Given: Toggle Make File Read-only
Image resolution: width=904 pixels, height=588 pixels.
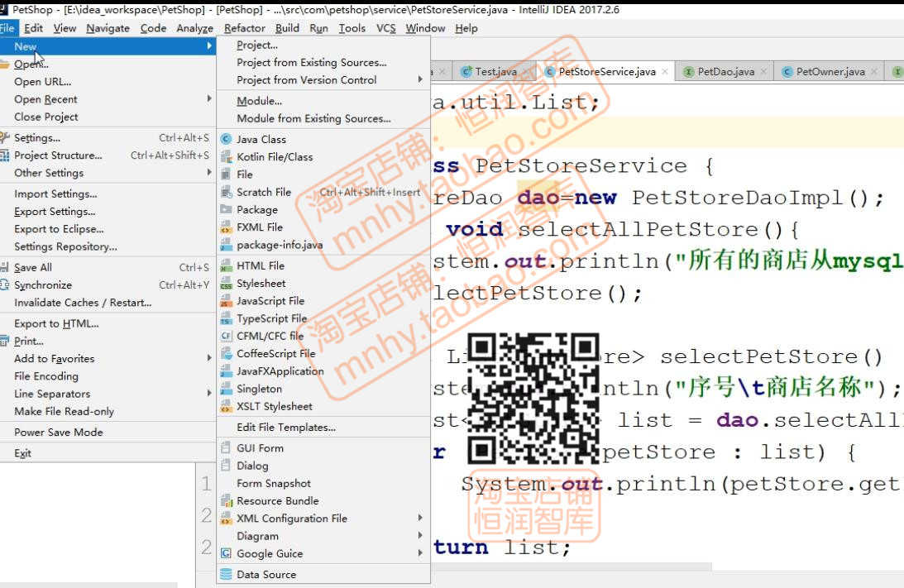Looking at the screenshot, I should 64,411.
